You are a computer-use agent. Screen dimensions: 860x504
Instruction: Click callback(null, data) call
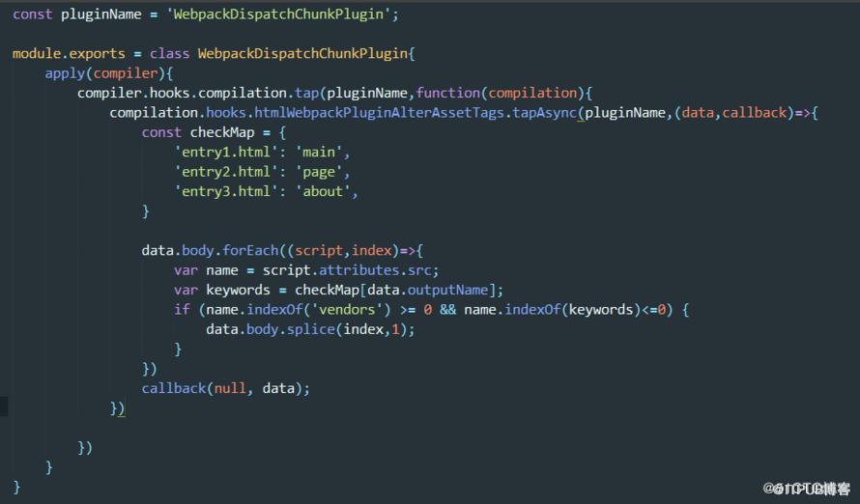click(x=226, y=389)
